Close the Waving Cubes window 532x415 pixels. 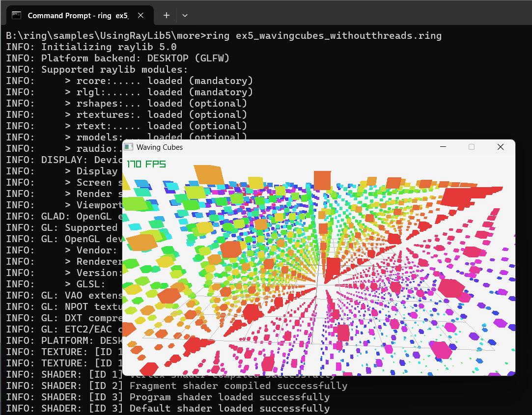tap(500, 147)
